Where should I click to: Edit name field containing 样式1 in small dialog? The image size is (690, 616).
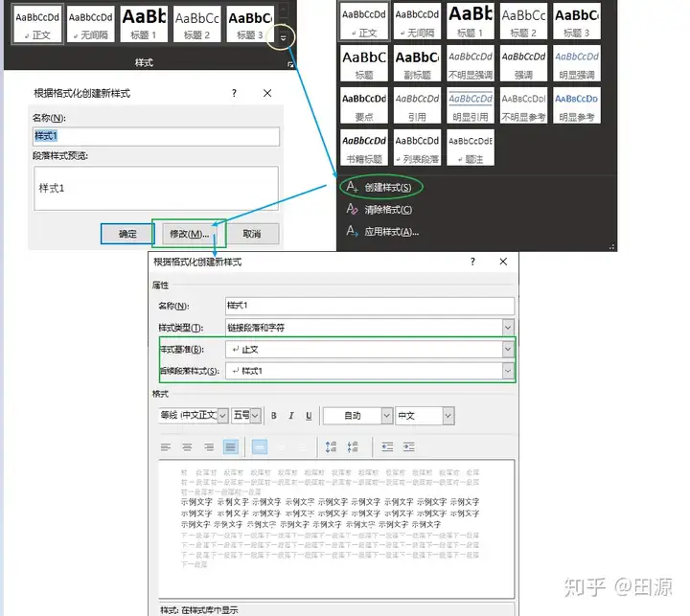(156, 136)
